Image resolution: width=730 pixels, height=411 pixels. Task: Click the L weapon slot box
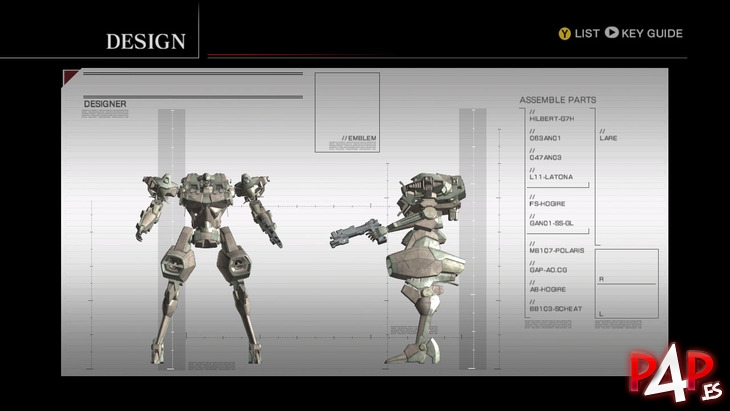point(627,301)
